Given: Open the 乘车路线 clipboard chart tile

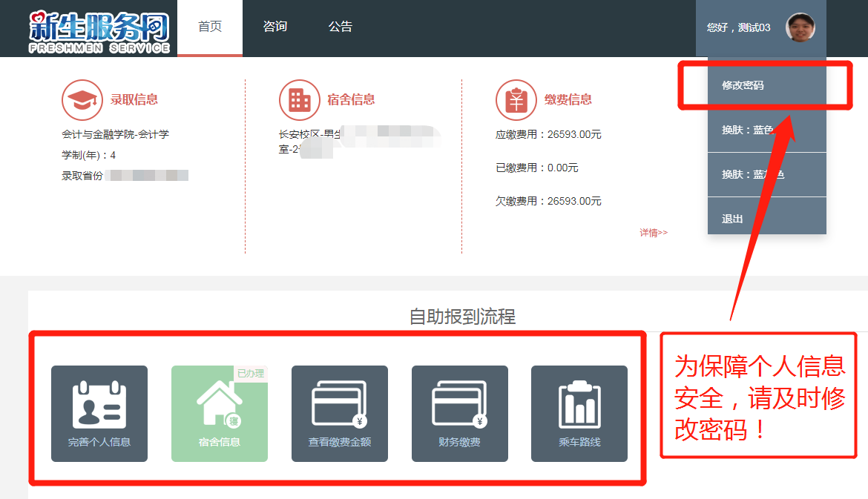Looking at the screenshot, I should 579,414.
